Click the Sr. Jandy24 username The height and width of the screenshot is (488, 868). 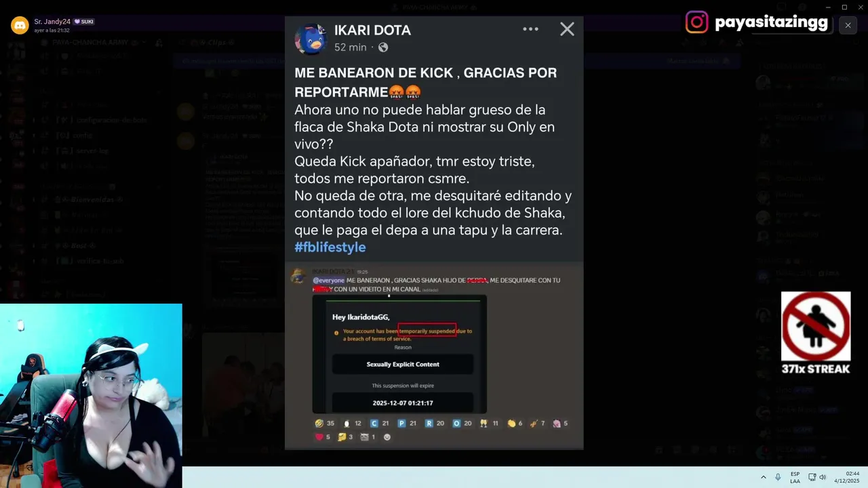point(52,22)
